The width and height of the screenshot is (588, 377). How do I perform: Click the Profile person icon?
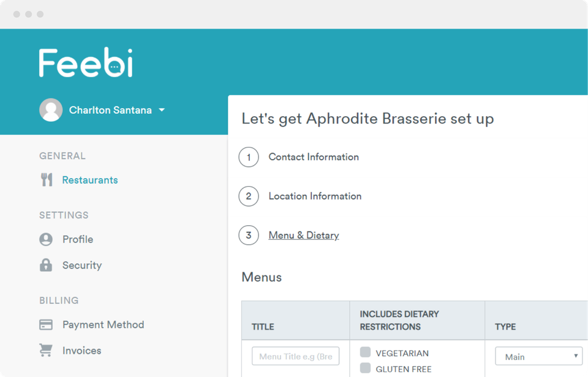pos(46,239)
